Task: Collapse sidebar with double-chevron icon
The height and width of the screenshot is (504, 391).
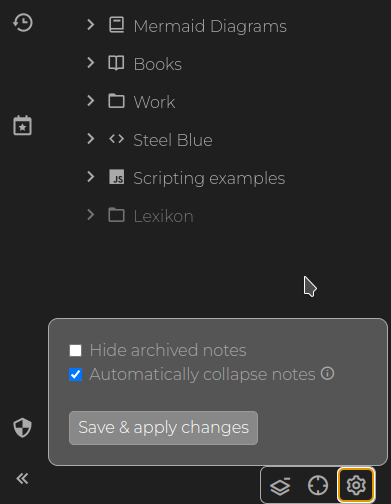Action: pyautogui.click(x=22, y=479)
